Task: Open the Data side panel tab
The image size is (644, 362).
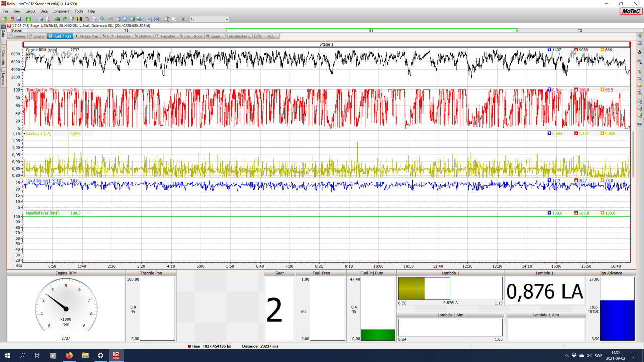Action: click(x=3, y=33)
